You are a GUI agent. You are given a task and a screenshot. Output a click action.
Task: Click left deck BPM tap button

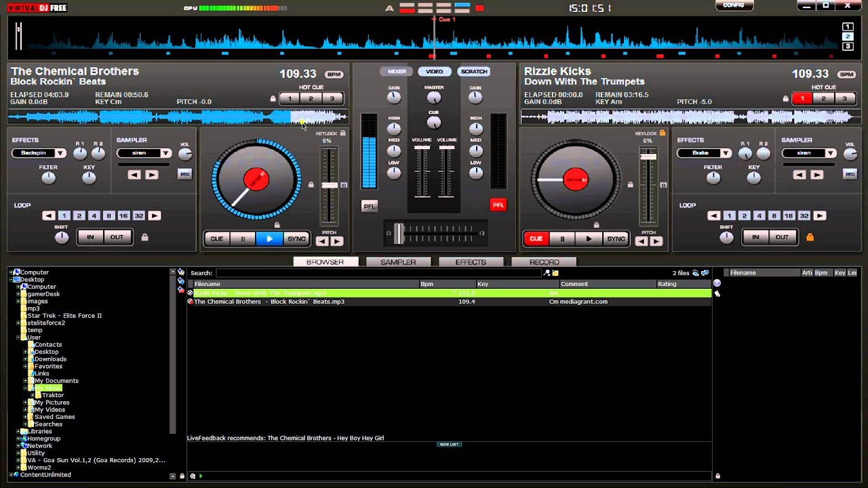point(334,75)
